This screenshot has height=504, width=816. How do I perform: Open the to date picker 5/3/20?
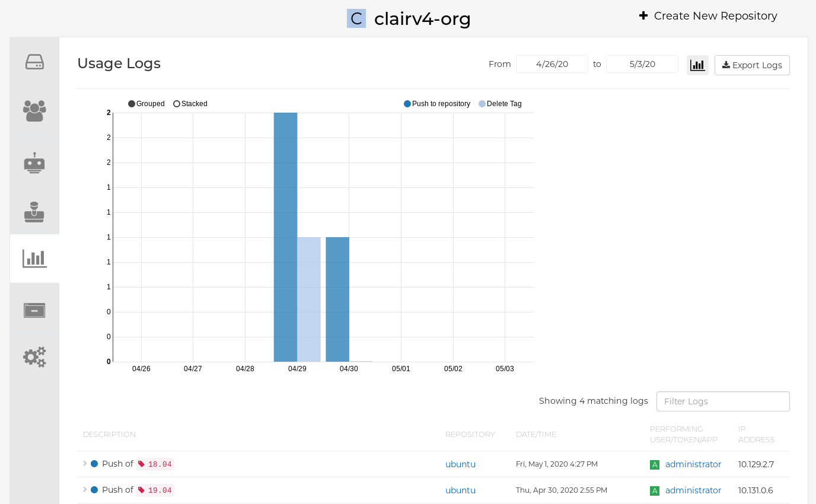click(642, 64)
